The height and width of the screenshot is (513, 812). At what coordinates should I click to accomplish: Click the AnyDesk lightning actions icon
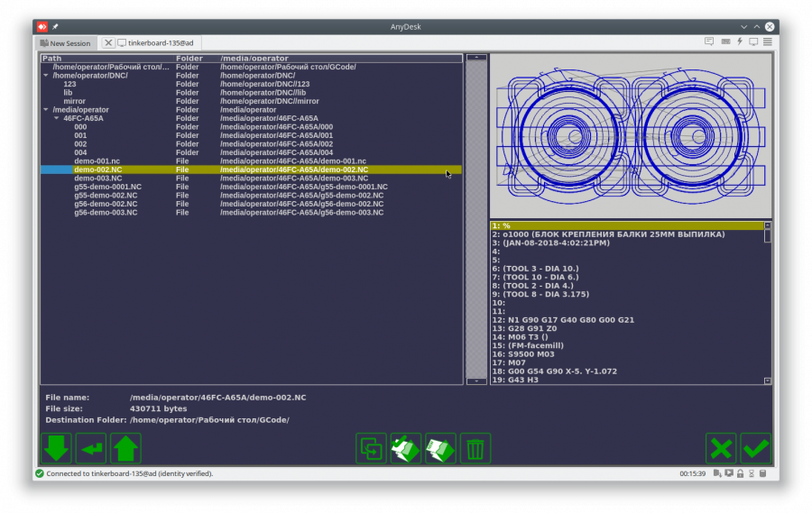coord(741,41)
